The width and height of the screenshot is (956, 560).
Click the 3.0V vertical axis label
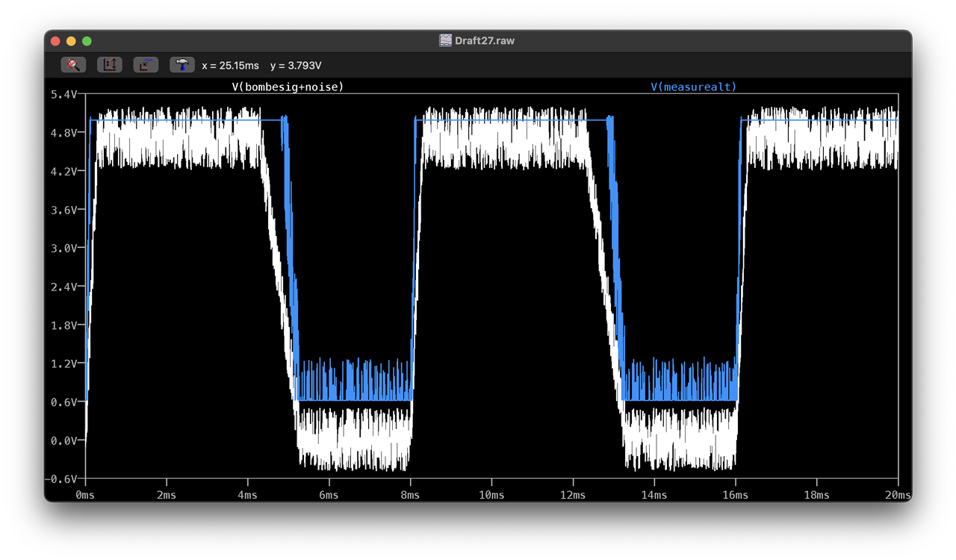(x=63, y=248)
